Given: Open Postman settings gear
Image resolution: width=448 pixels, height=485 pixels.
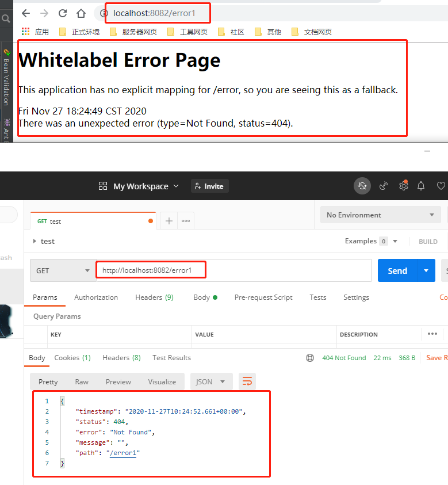Looking at the screenshot, I should click(404, 186).
